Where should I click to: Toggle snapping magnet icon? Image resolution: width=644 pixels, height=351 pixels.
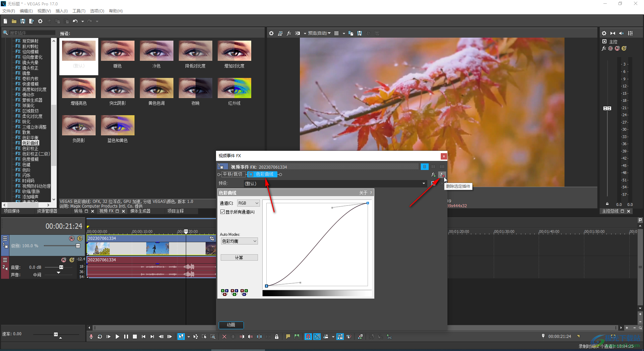308,337
